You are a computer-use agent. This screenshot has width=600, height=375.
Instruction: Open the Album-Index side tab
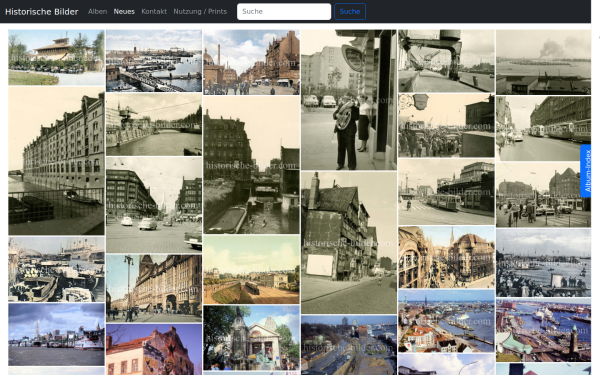pyautogui.click(x=587, y=171)
